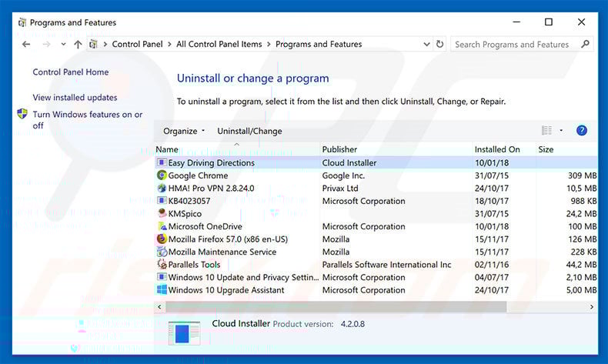Click the 02/11/16 installed date

pos(492,265)
